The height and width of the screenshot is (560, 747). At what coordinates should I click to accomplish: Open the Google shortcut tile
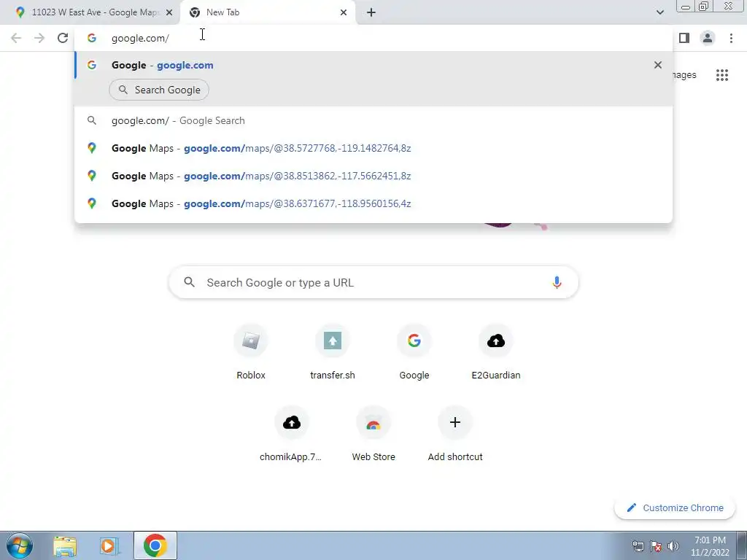[414, 352]
